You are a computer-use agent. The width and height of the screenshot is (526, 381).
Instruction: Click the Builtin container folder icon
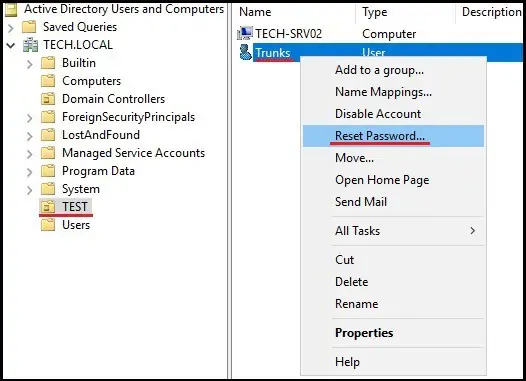point(48,63)
